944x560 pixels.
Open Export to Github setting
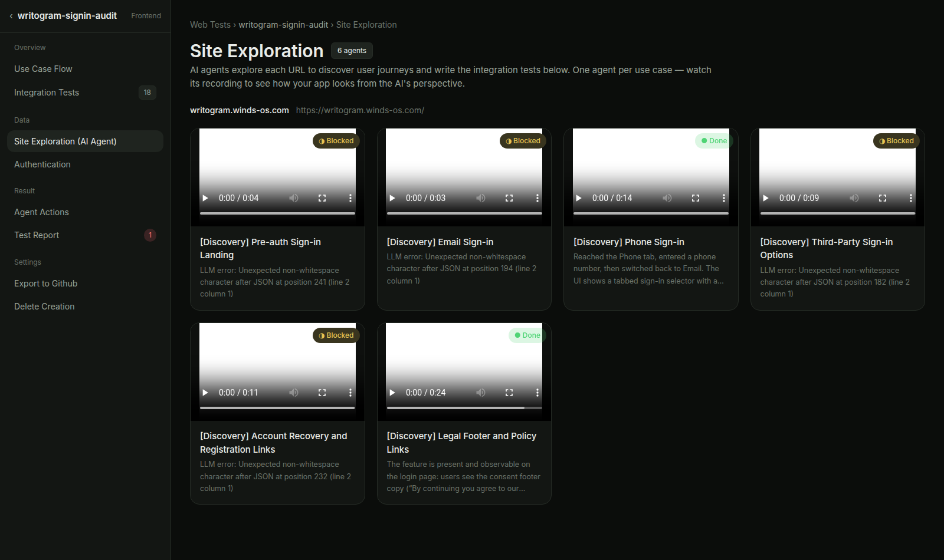pyautogui.click(x=85, y=284)
